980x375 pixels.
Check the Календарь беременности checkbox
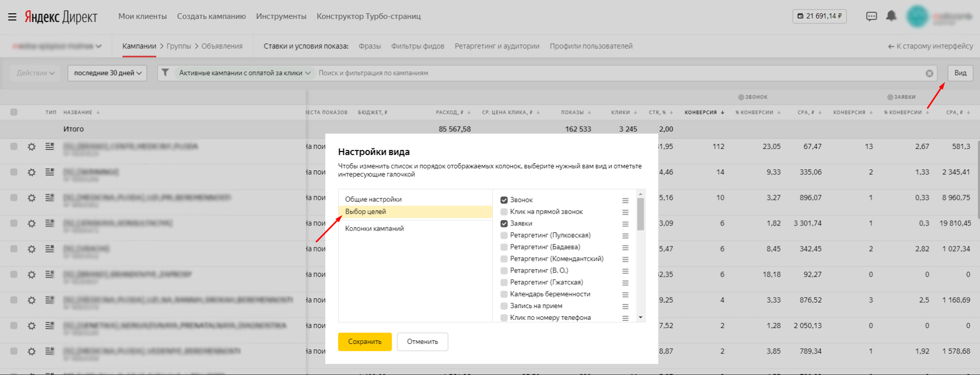504,294
